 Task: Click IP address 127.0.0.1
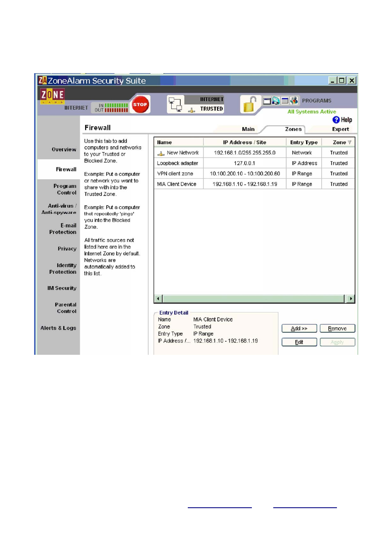point(244,163)
